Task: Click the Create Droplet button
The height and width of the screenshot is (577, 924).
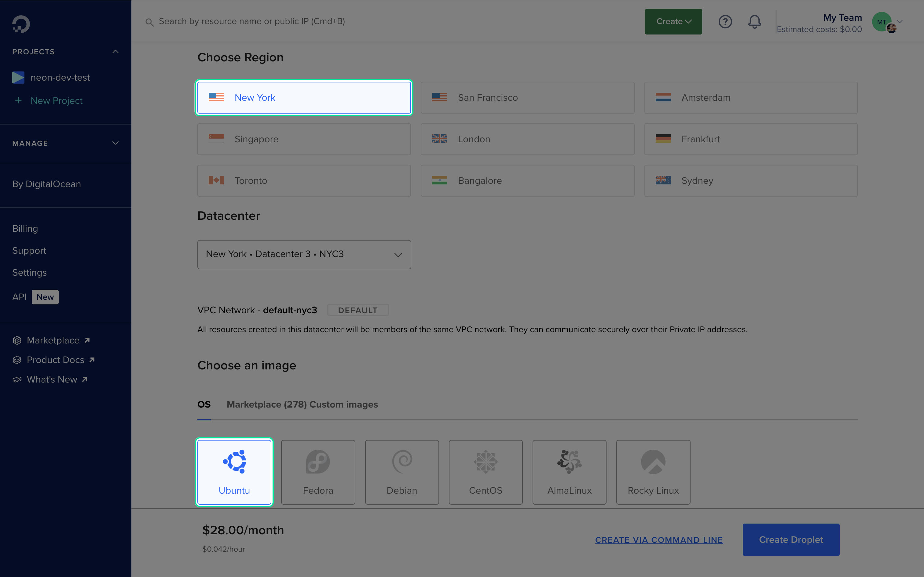Action: point(791,540)
